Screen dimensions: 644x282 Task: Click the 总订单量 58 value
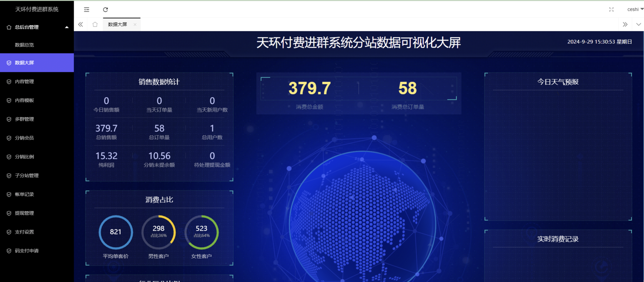coord(159,128)
